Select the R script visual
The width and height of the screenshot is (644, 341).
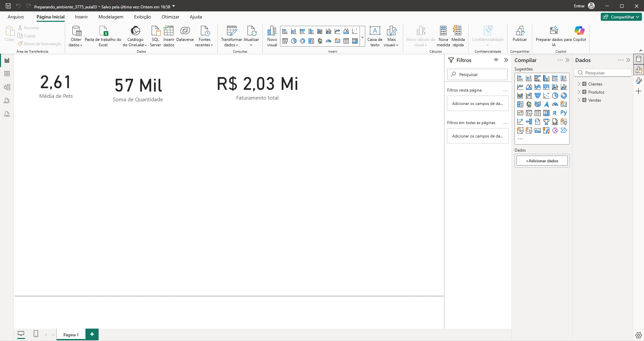coord(555,113)
